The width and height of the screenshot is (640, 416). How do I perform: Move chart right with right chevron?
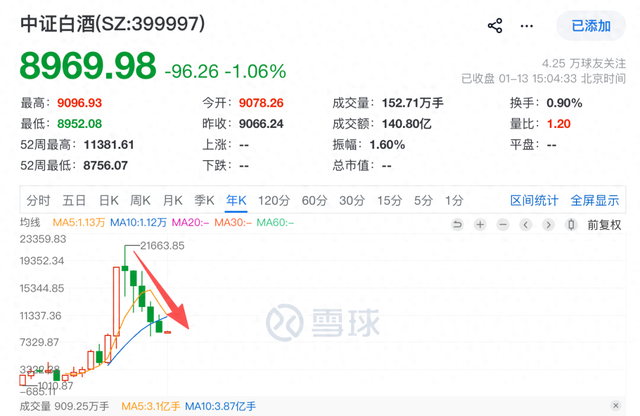point(548,225)
